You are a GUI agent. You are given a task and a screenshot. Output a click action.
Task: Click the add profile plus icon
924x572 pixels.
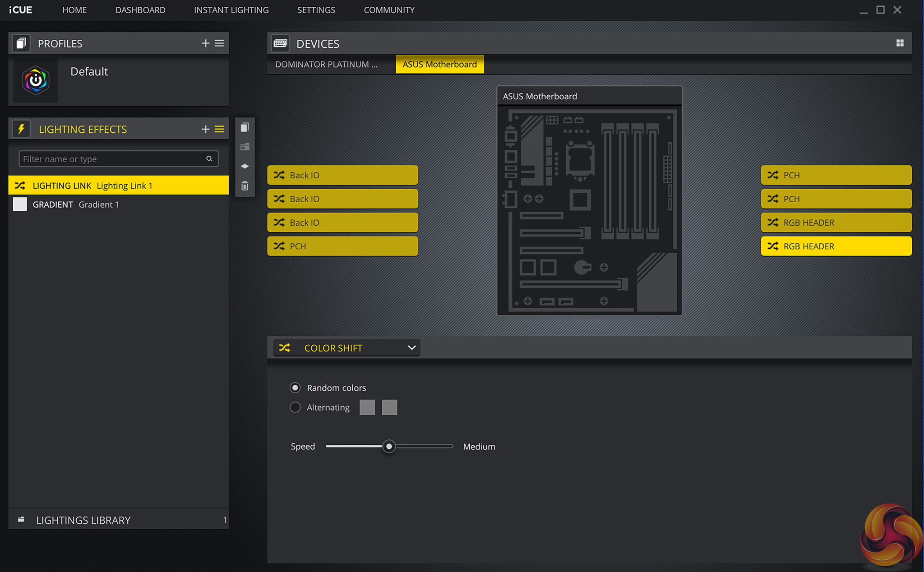pos(205,43)
